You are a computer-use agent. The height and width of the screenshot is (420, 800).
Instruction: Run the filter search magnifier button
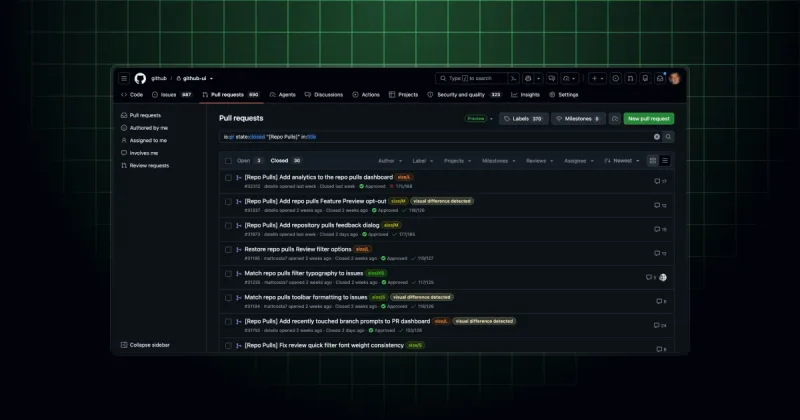point(668,137)
